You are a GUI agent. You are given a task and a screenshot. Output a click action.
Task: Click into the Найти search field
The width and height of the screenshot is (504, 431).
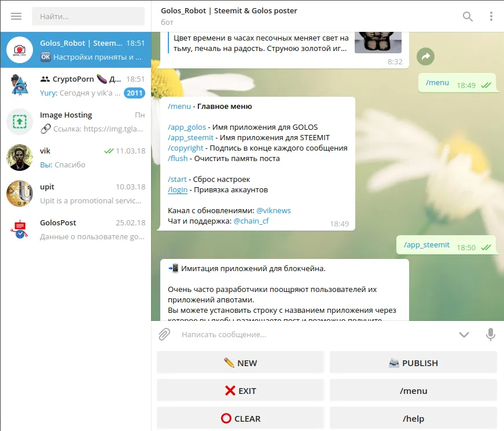[x=88, y=16]
